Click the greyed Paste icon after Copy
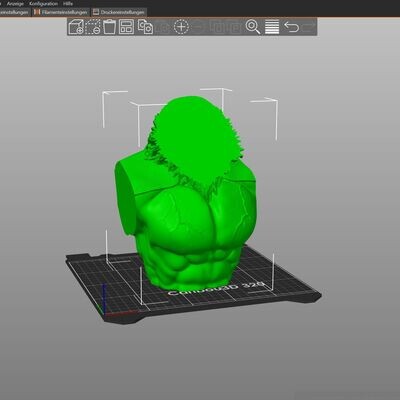Image resolution: width=400 pixels, height=400 pixels. point(163,27)
